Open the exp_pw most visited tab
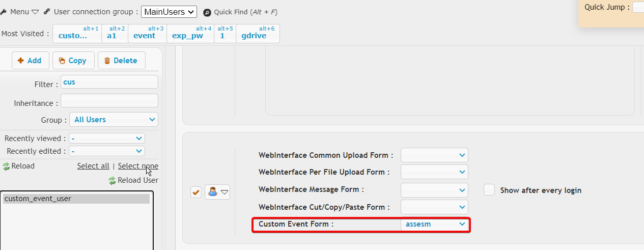Image resolution: width=644 pixels, height=250 pixels. click(190, 34)
